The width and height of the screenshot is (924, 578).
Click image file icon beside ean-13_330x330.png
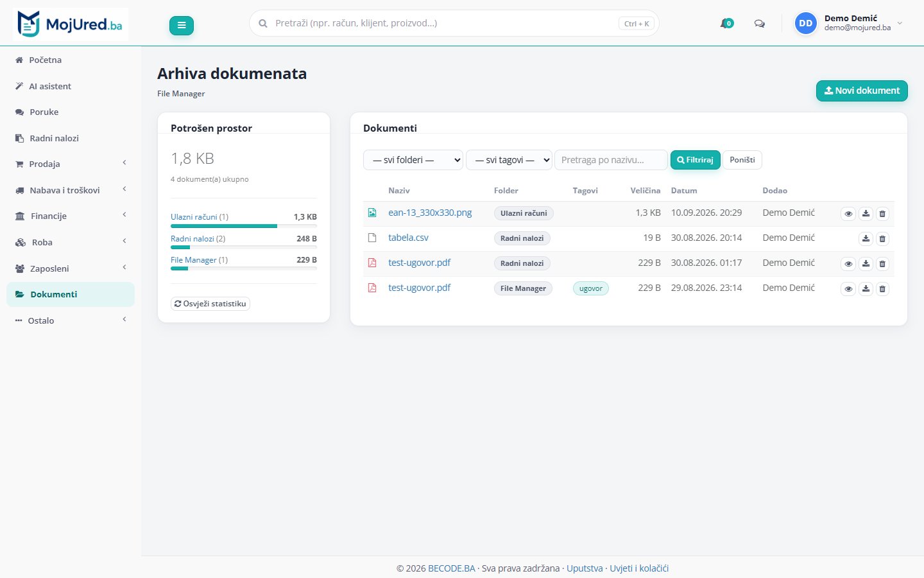coord(372,213)
